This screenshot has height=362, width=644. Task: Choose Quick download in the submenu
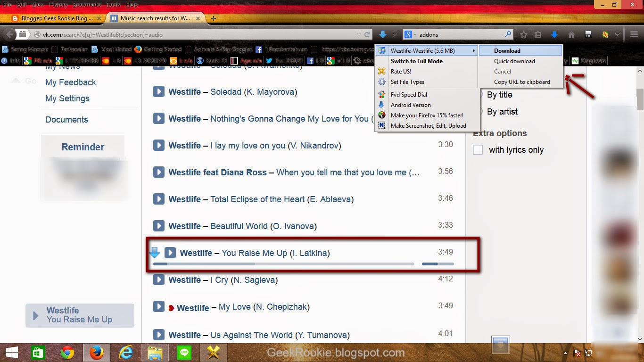pyautogui.click(x=520, y=61)
